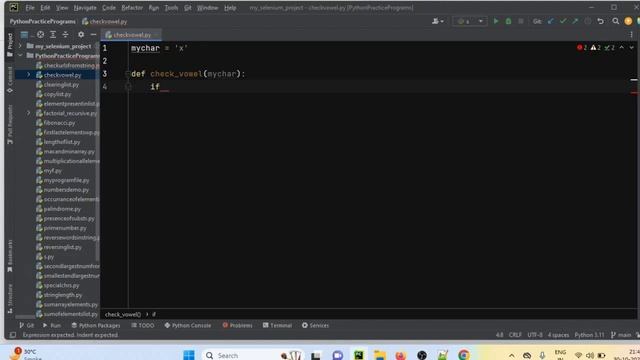Open Chrome from the Windows taskbar
This screenshot has height=360, width=640.
464,355
